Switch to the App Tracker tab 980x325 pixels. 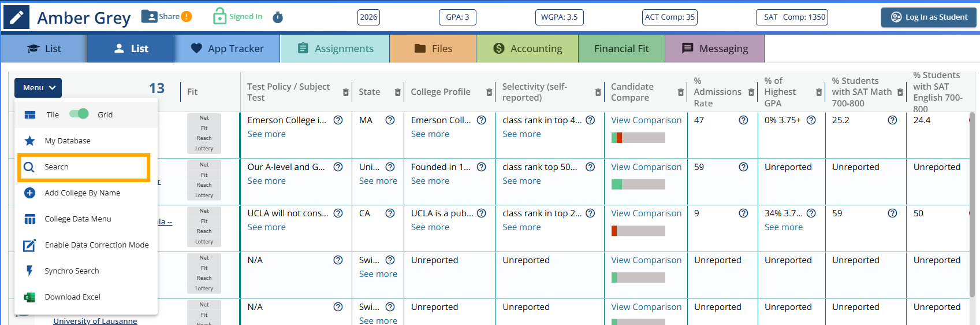(x=227, y=49)
